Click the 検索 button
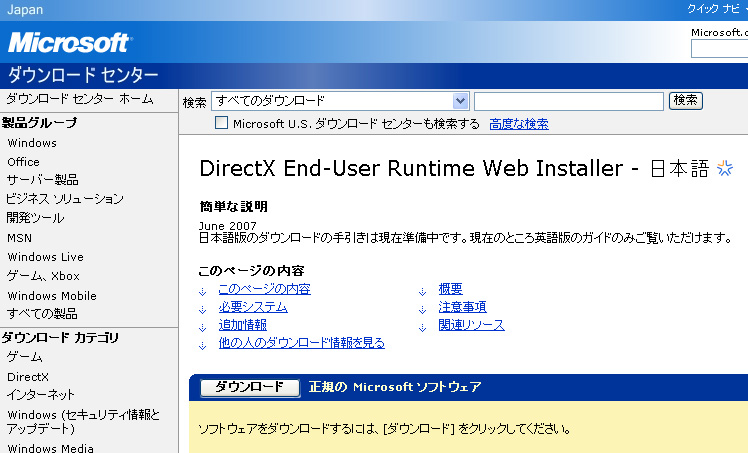Screen dimensions: 748x453 click(x=686, y=101)
